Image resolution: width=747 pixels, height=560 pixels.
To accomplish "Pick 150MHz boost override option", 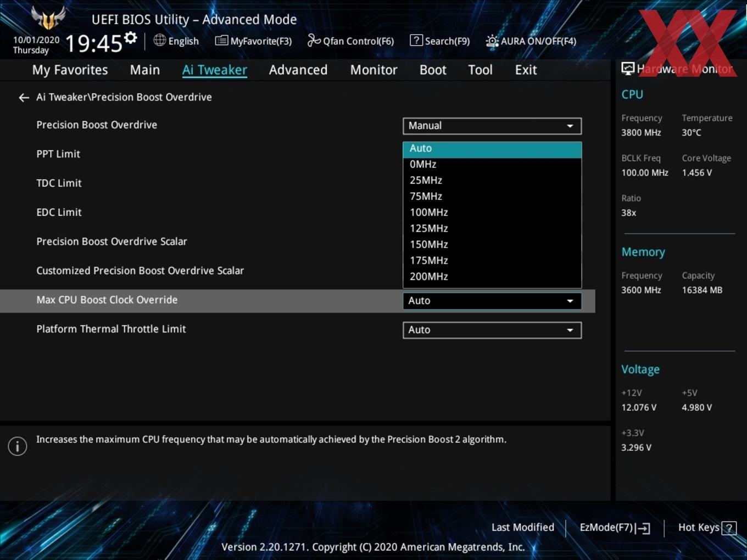I will [492, 244].
